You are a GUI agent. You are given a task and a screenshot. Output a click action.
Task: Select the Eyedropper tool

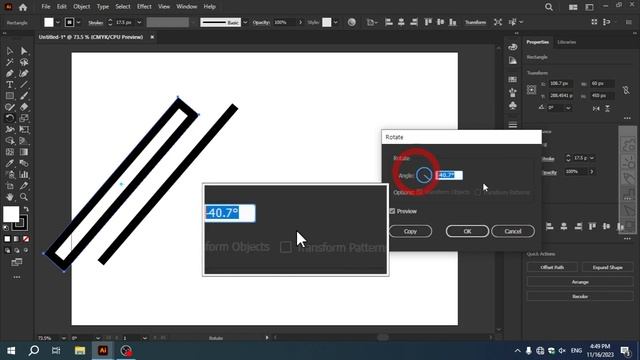pos(9,163)
